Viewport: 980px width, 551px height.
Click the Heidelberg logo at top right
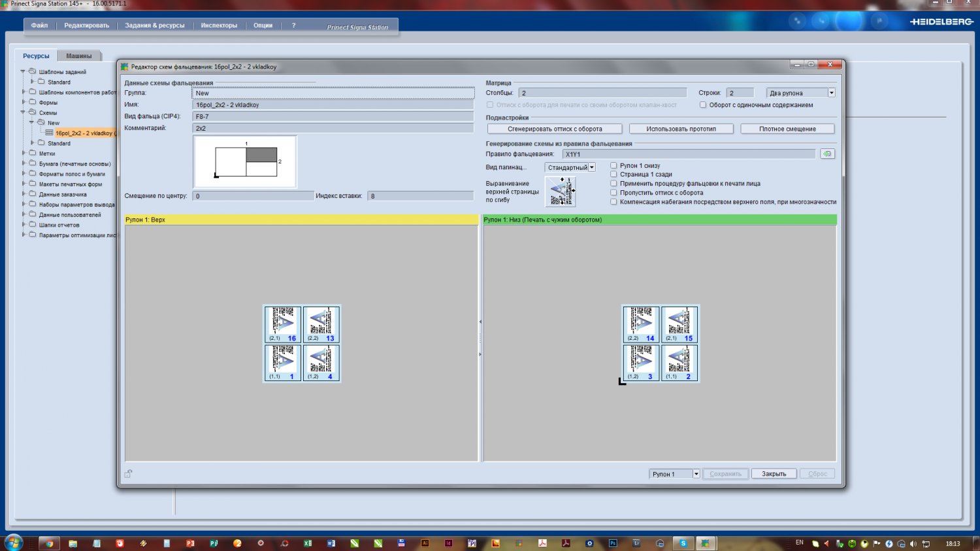point(941,22)
